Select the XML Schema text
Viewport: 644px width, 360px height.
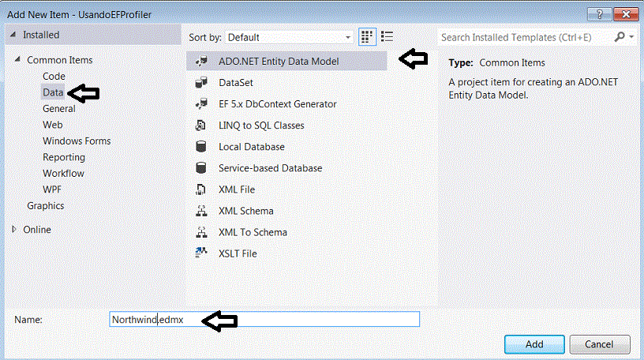point(246,211)
